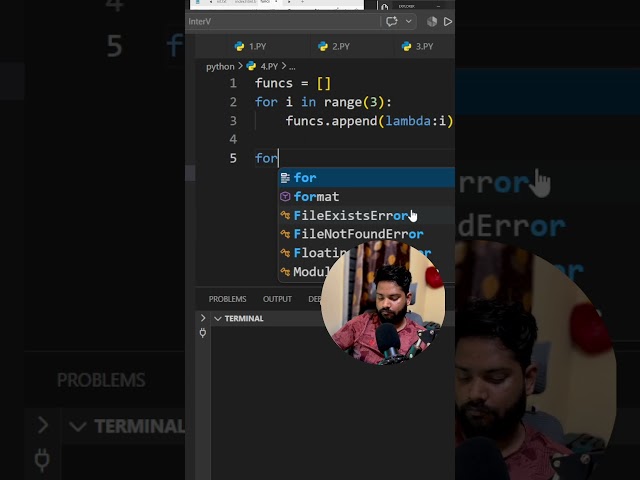Expand the panel side arrow chevron
Screen dimensions: 640x480
pyautogui.click(x=203, y=318)
